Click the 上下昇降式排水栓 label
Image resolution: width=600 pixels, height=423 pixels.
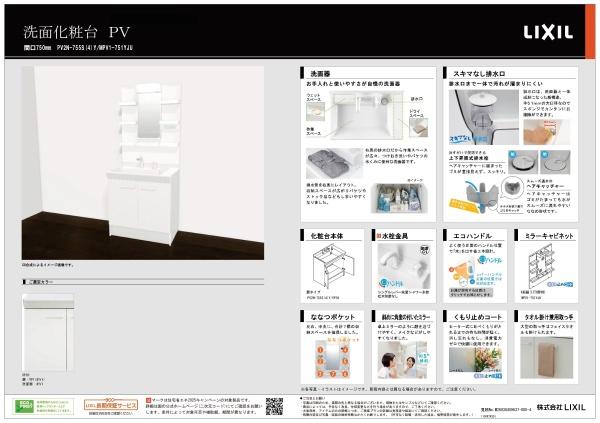[468, 158]
